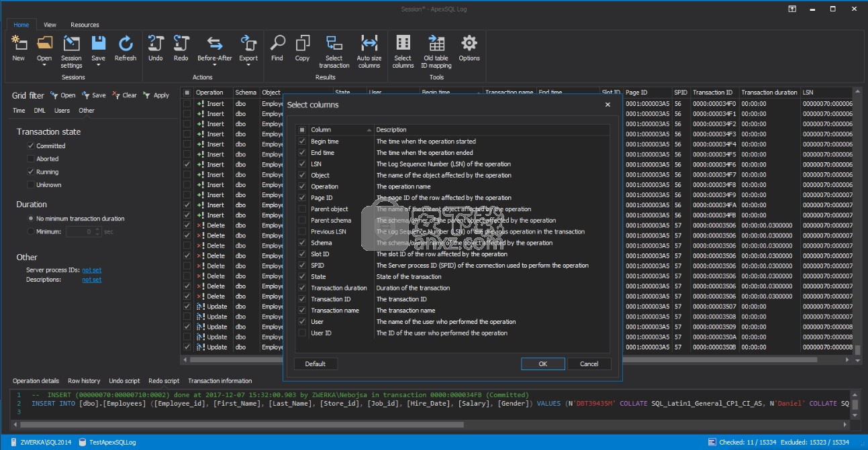Click the Before-After icon

click(x=215, y=44)
